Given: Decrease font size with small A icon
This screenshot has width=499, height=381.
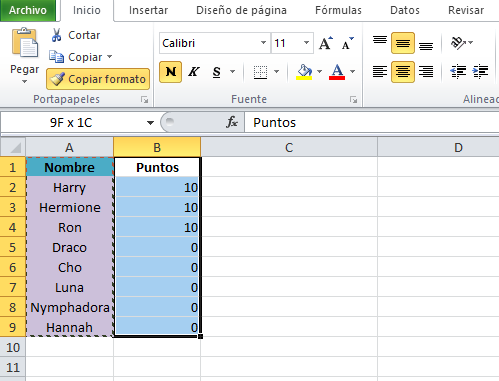Looking at the screenshot, I should coord(348,43).
